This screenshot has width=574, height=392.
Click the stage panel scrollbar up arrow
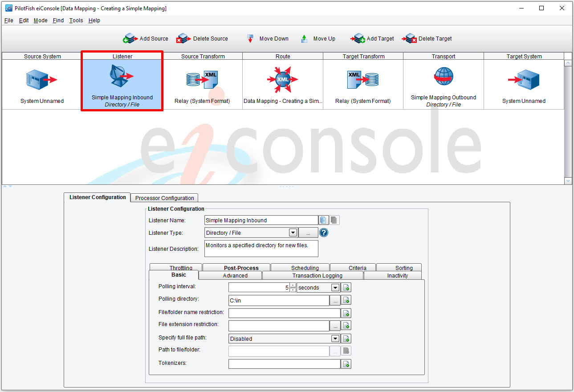pos(568,63)
